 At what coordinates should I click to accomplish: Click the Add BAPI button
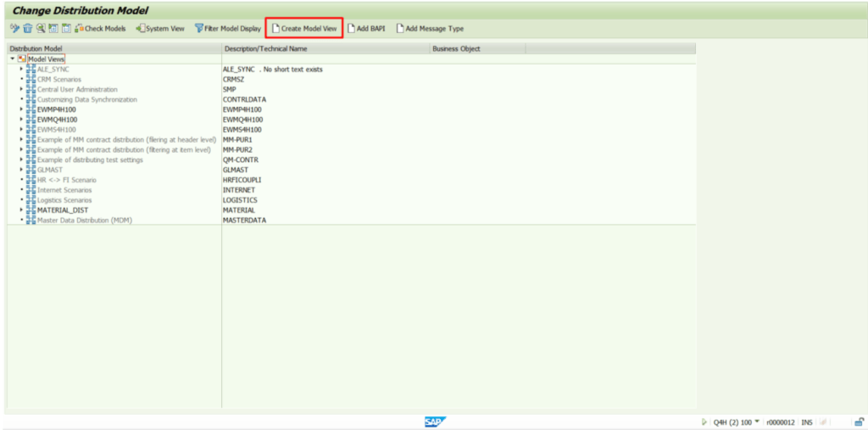click(366, 29)
